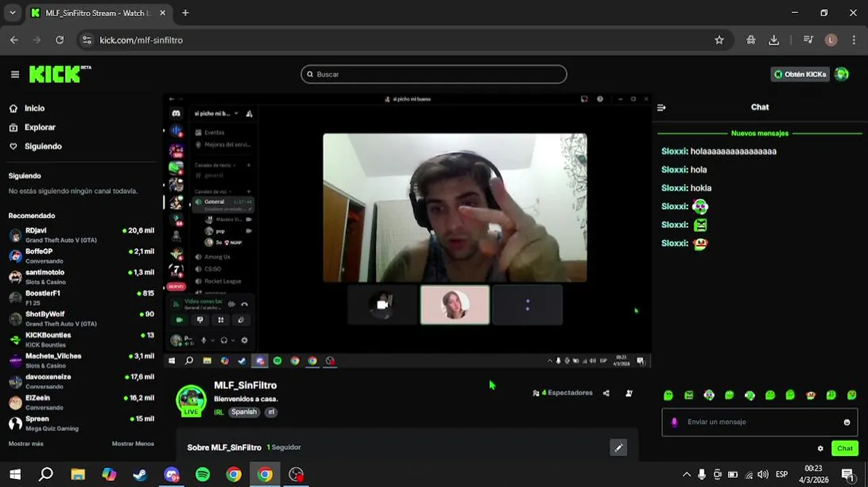Open recommended channel KICKBounties
Viewport: 868px width, 487px height.
pos(81,340)
